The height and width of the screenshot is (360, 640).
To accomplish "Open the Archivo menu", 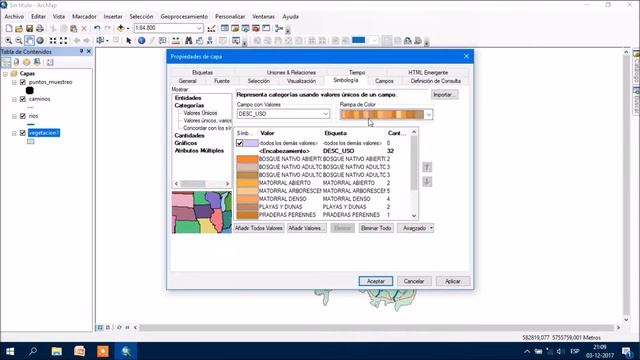I will [14, 17].
